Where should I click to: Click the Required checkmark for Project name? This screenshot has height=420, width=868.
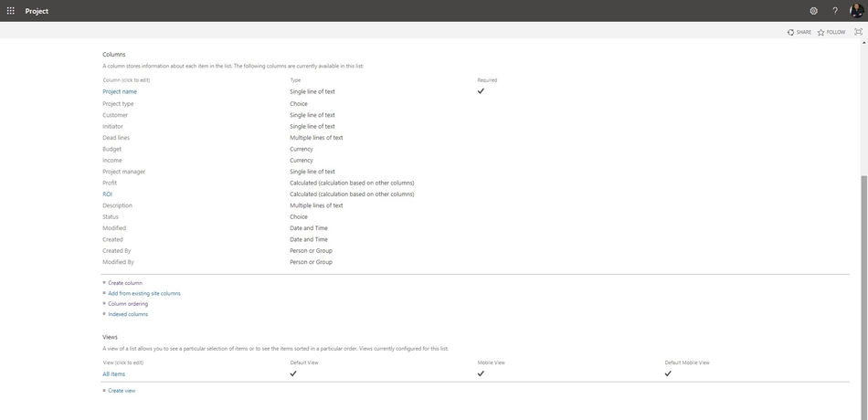(x=481, y=91)
